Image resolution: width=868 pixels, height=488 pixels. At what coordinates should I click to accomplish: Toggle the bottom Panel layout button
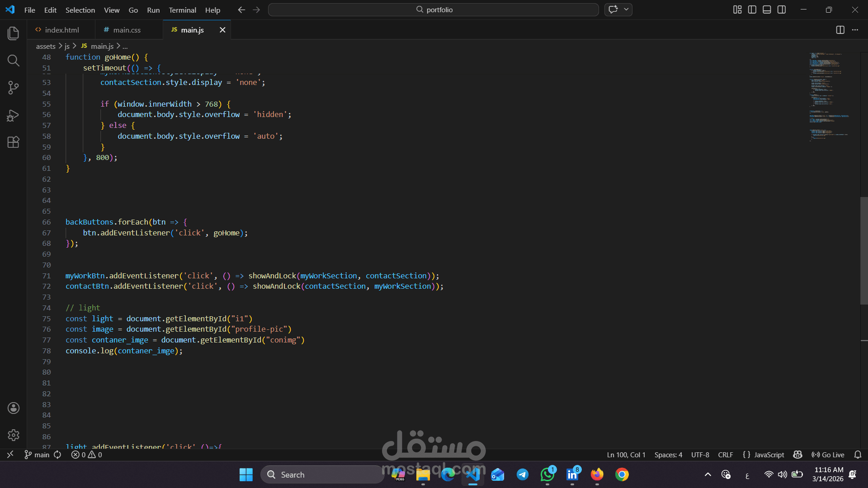tap(767, 9)
